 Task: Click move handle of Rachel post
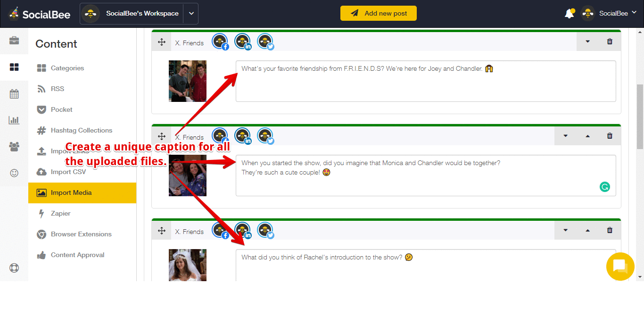click(x=162, y=231)
